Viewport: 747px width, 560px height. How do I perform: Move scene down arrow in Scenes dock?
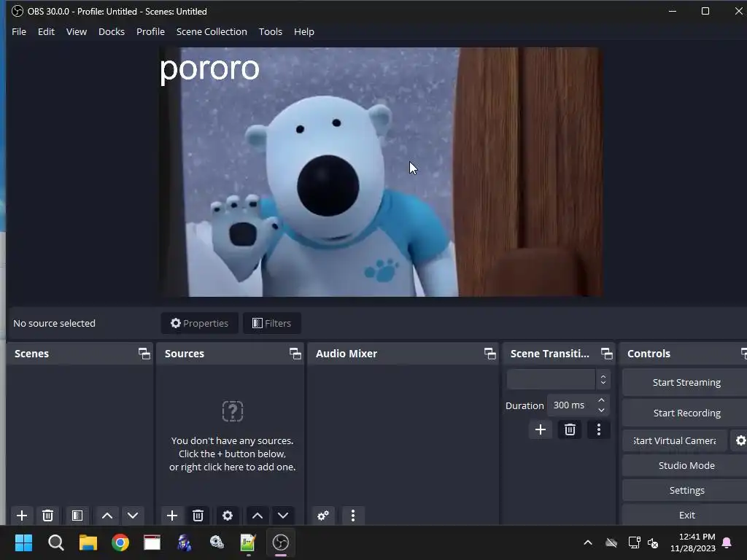tap(133, 516)
